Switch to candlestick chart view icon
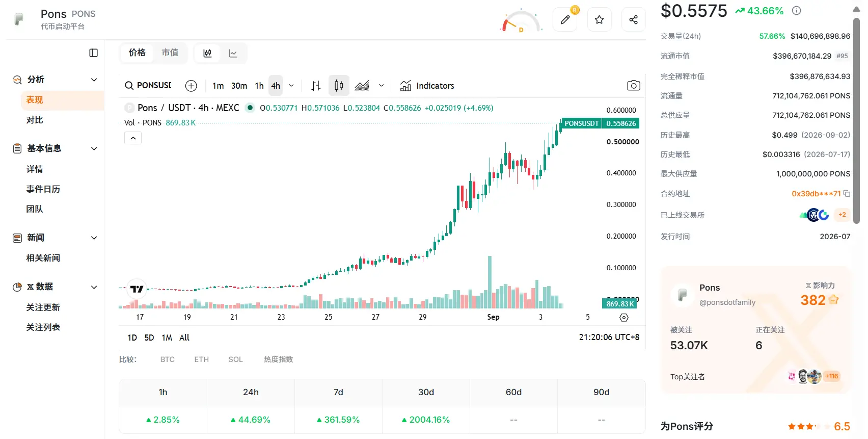 coord(207,53)
